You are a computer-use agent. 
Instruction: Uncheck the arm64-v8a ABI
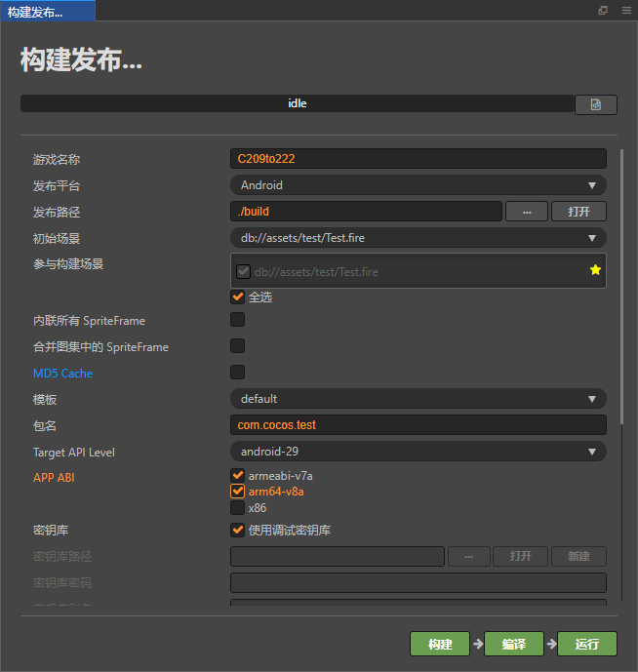237,492
